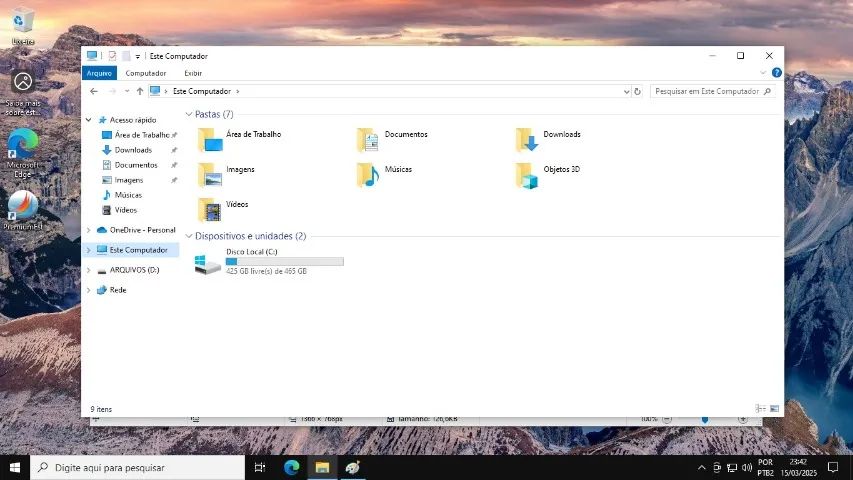Select Vídeos in the navigation pane
This screenshot has width=853, height=480.
[126, 210]
